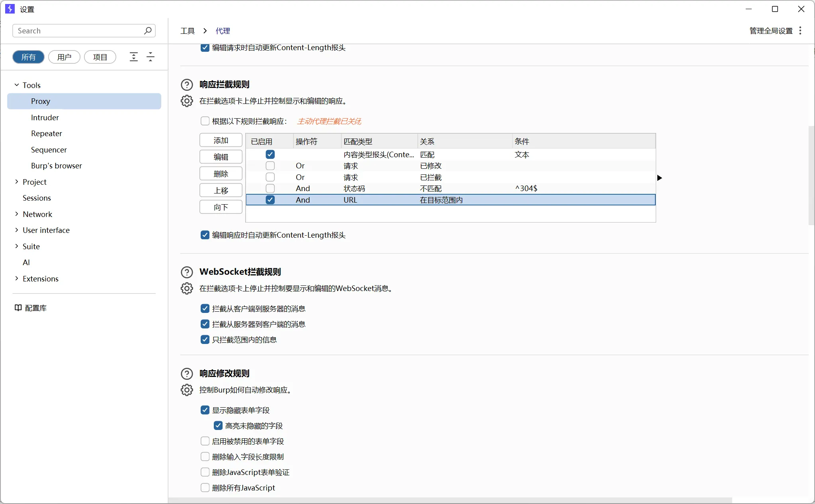
Task: Toggle the 状态码 ^304$ rule checkbox
Action: coord(270,188)
